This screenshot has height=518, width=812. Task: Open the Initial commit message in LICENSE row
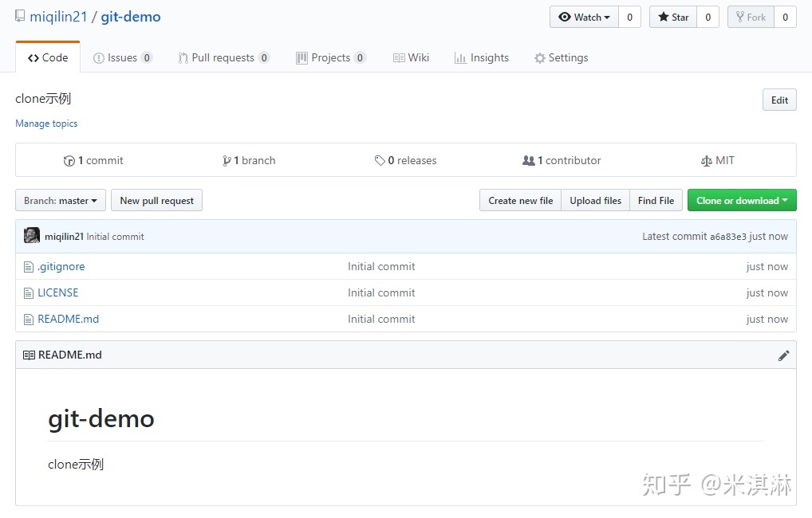[x=381, y=293]
